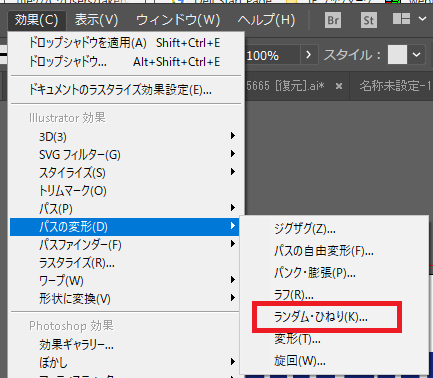This screenshot has width=433, height=378.
Task: Click the 100% opacity input field
Action: coord(273,55)
